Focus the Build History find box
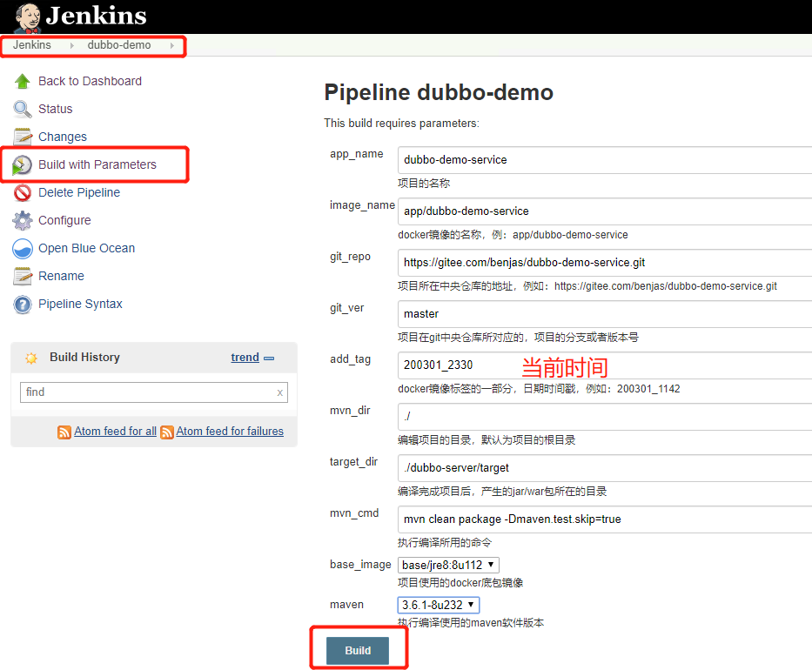Image resolution: width=812 pixels, height=670 pixels. 146,392
